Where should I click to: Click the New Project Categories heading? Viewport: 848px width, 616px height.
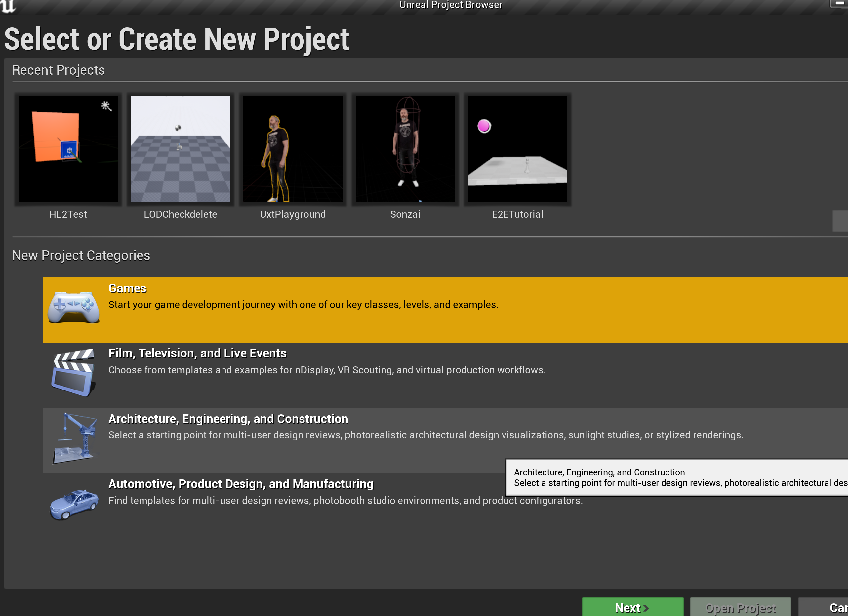tap(81, 256)
